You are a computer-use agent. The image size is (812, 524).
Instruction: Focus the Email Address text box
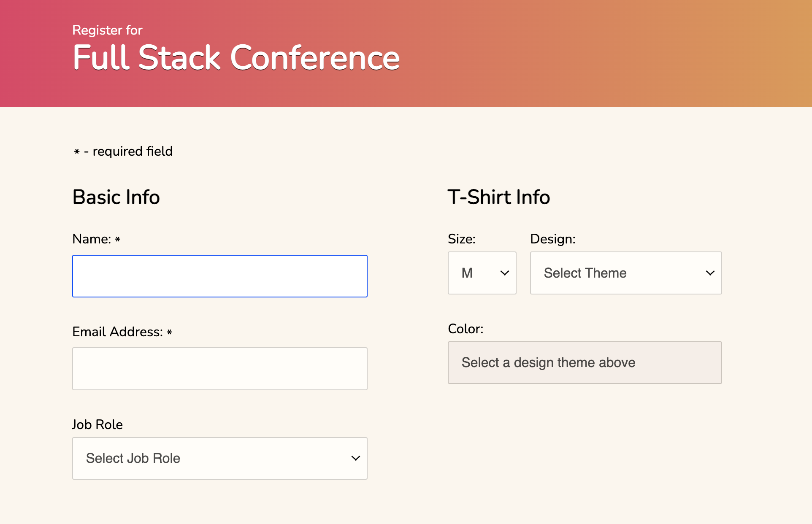coord(220,369)
